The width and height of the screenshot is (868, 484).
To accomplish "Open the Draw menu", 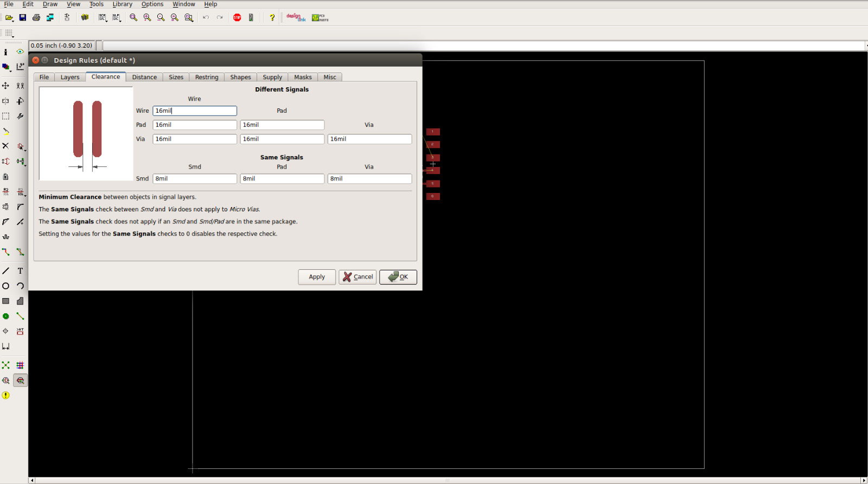I will point(50,4).
